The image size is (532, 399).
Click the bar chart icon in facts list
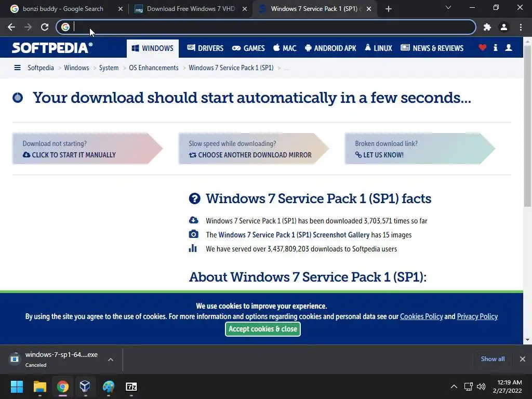pos(193,248)
